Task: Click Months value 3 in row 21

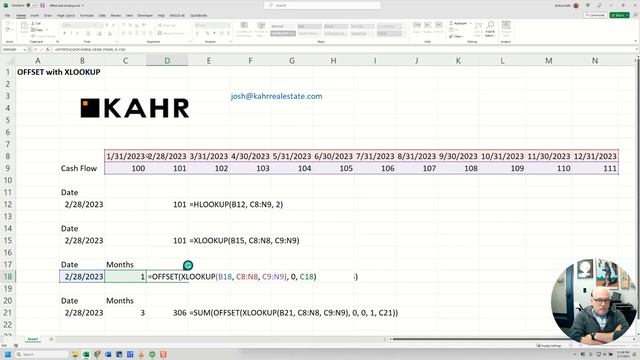Action: coord(142,313)
